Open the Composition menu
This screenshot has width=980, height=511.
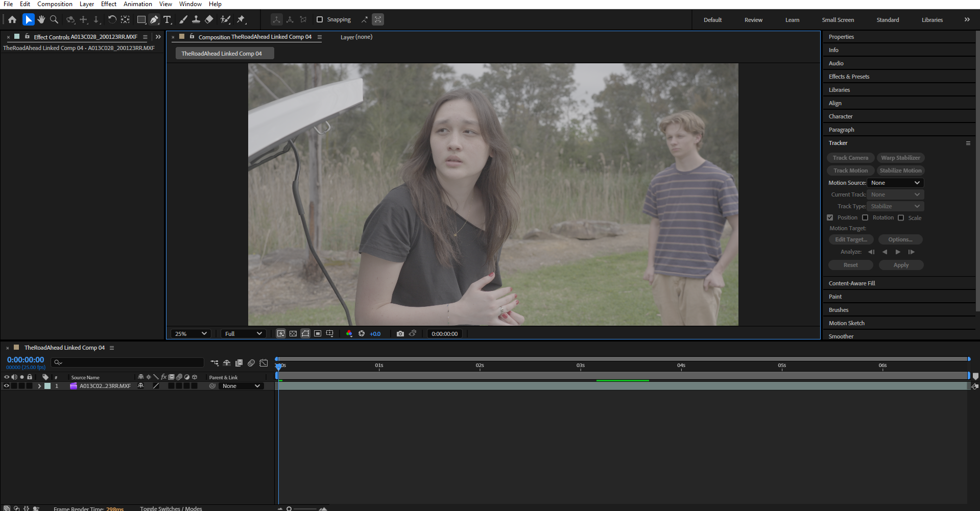(x=55, y=4)
